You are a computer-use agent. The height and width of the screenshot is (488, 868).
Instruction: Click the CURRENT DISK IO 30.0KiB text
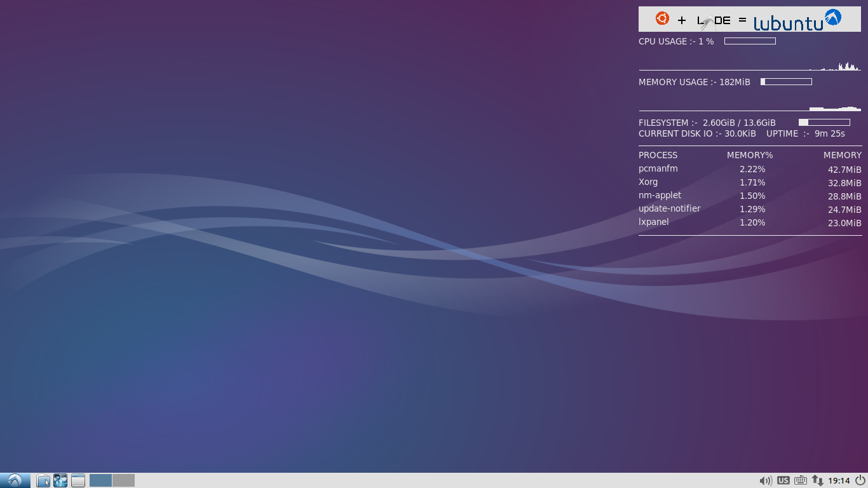[x=697, y=133]
